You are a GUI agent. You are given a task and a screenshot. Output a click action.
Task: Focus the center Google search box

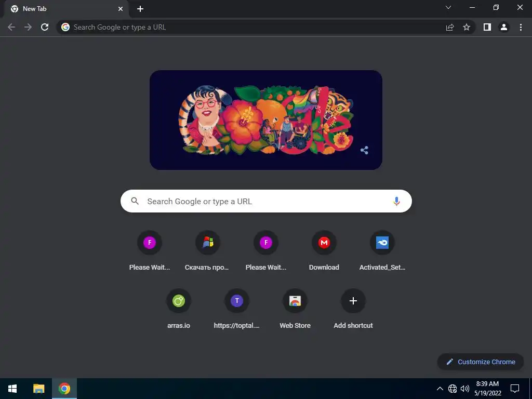(266, 201)
